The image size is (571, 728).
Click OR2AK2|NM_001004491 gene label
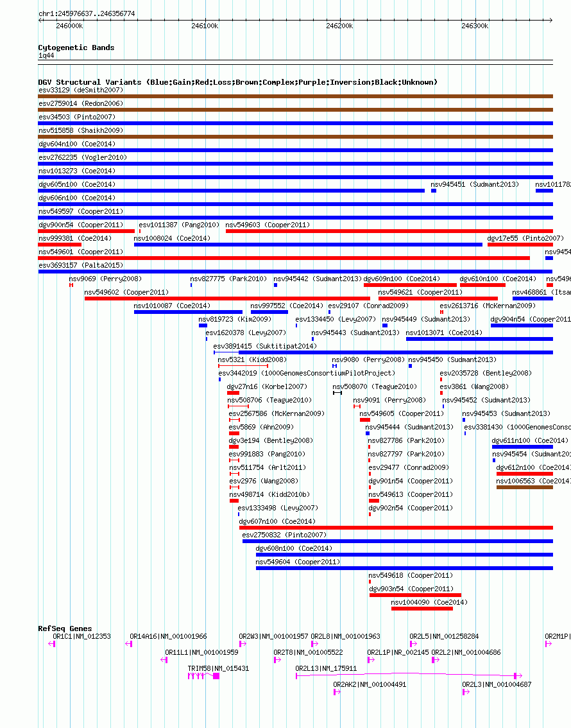[370, 684]
